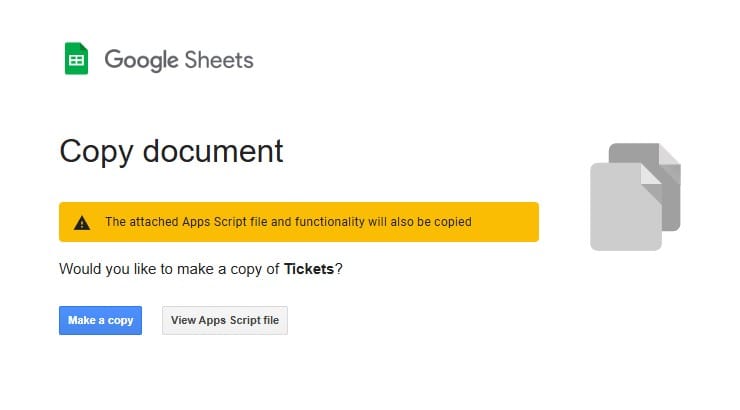Click the white grid inside Sheets icon

(76, 60)
